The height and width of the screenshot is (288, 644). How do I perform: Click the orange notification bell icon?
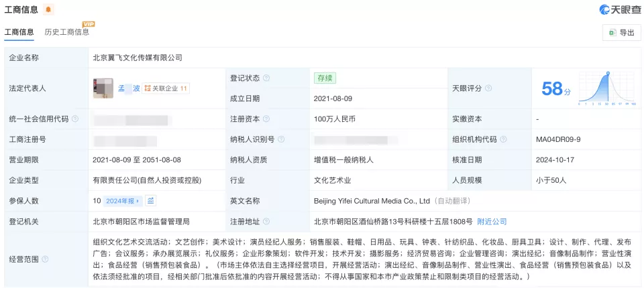pyautogui.click(x=48, y=9)
